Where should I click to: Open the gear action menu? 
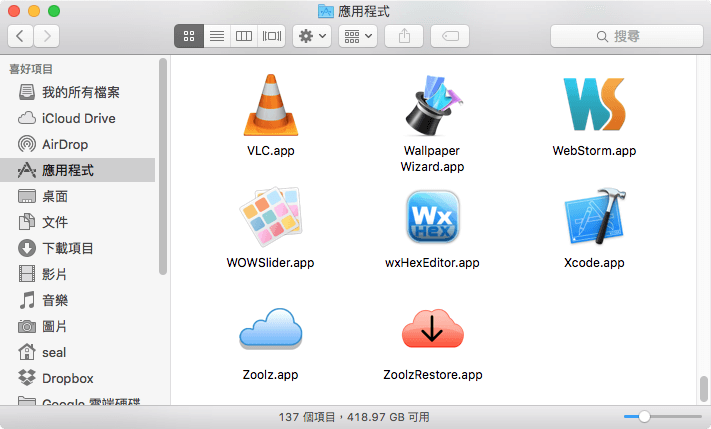tap(312, 36)
